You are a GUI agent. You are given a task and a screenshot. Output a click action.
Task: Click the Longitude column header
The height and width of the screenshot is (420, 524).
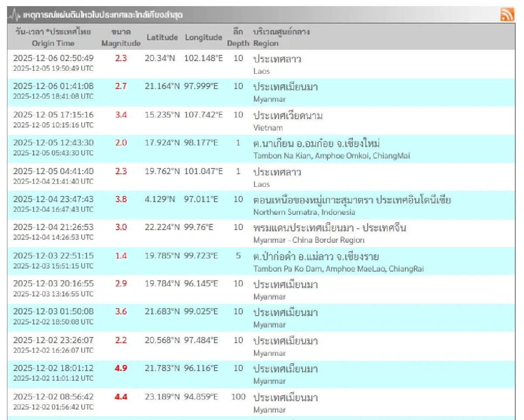point(203,38)
